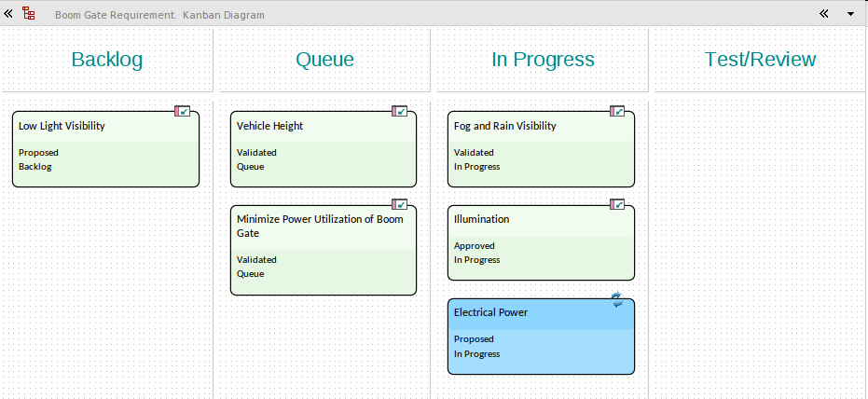This screenshot has width=868, height=399.
Task: Click the requirement icon on Illumination card
Action: (x=617, y=204)
